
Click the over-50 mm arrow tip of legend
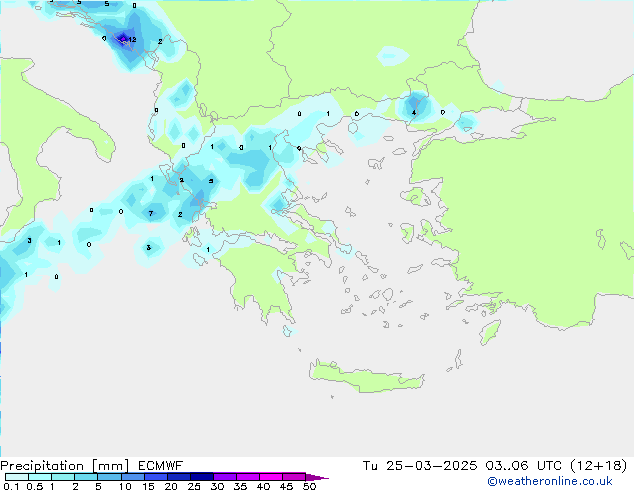[317, 477]
